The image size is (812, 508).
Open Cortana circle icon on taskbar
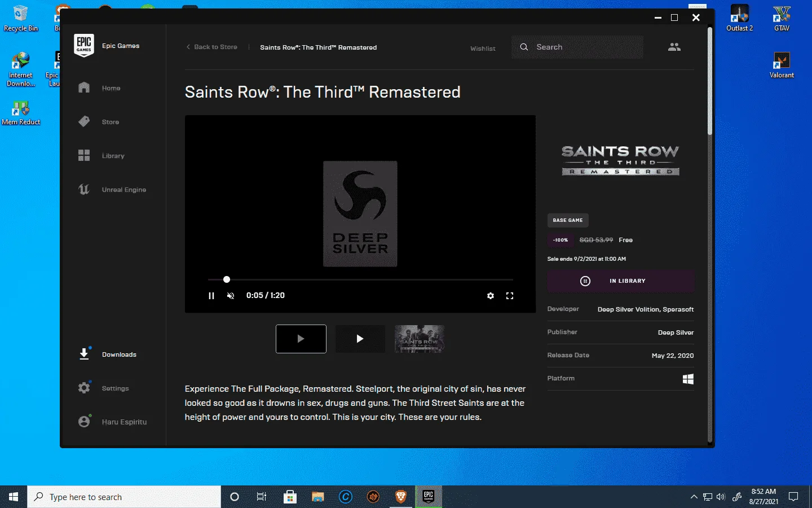tap(235, 497)
